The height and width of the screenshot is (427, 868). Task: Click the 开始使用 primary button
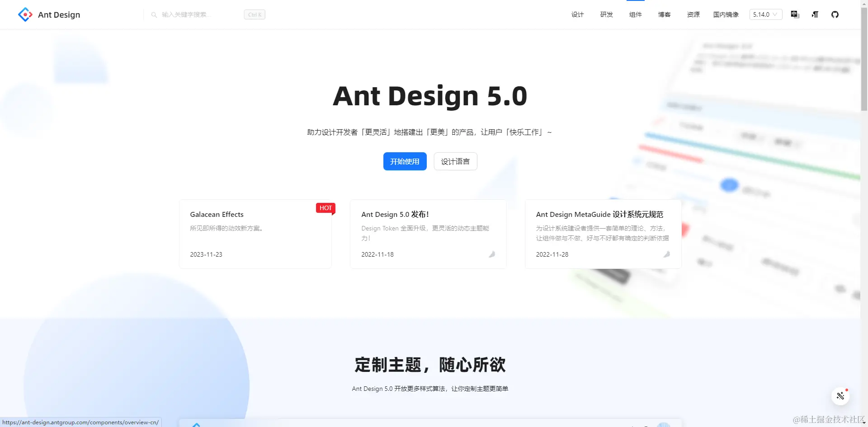405,161
